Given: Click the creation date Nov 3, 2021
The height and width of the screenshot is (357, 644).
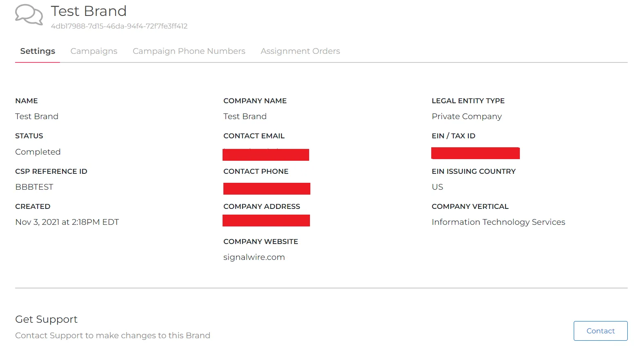Looking at the screenshot, I should coord(67,222).
